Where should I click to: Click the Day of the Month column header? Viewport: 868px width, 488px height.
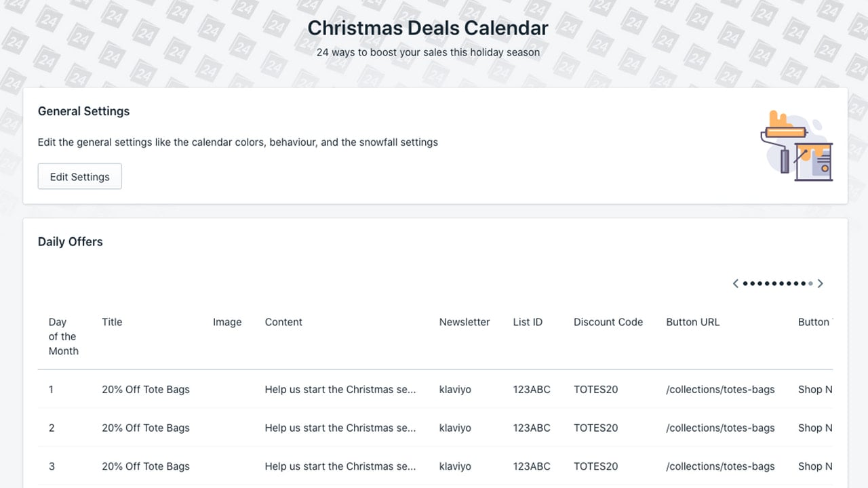coord(63,336)
